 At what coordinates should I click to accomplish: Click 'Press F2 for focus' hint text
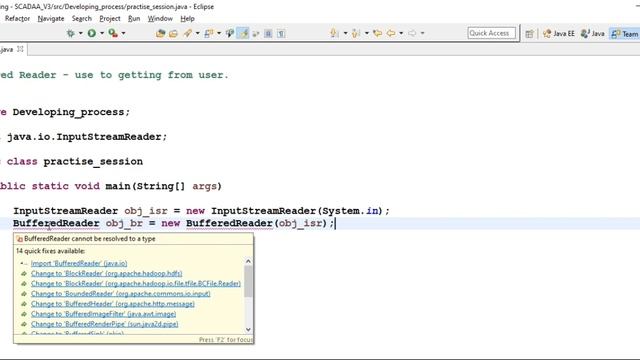tap(226, 340)
